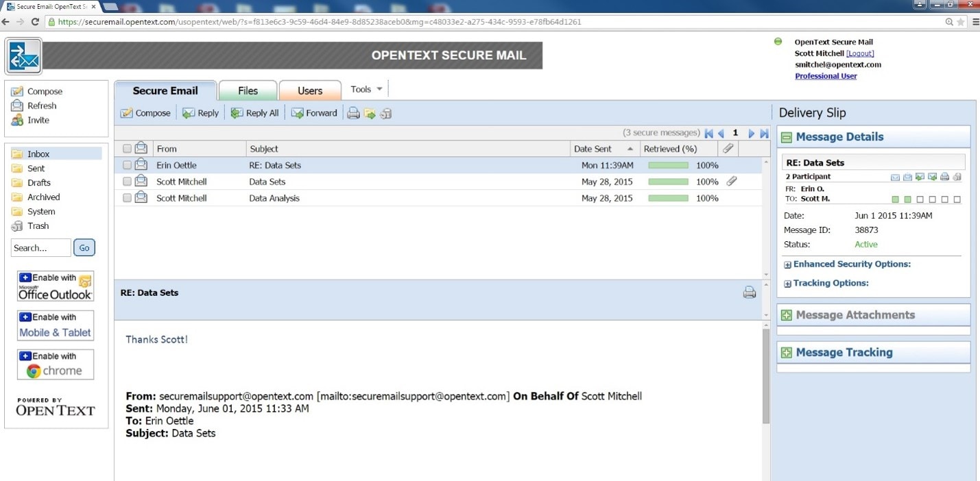Click the printer icon in the preview header
The image size is (980, 481).
pyautogui.click(x=750, y=293)
